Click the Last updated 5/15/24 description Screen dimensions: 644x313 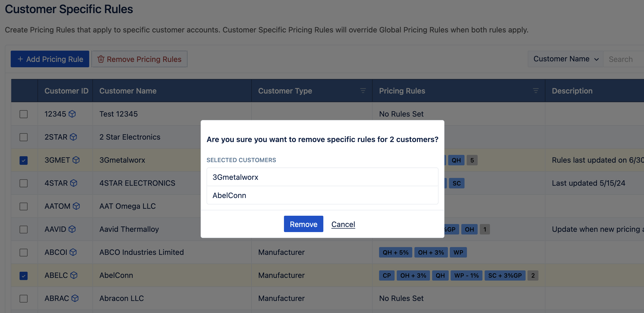click(588, 183)
